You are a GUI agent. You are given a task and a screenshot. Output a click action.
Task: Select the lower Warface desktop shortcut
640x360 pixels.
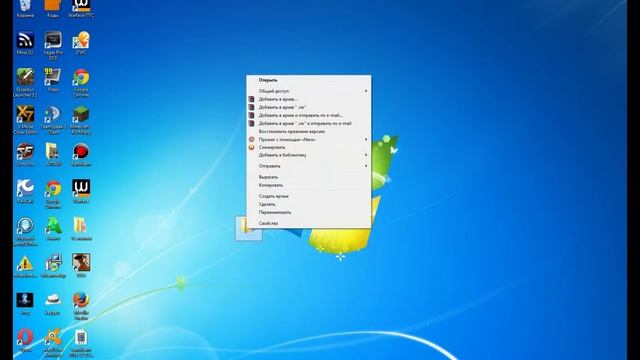pos(81,189)
